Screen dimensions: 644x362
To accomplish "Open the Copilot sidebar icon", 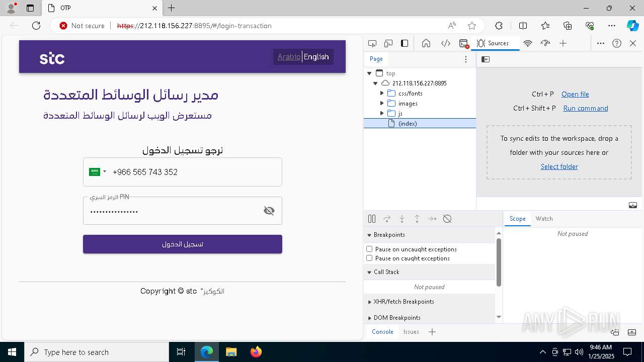I will coord(632,26).
